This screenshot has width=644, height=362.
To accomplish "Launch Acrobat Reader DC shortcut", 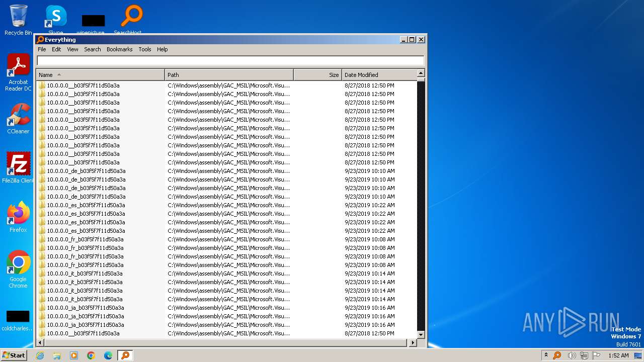I will click(19, 72).
